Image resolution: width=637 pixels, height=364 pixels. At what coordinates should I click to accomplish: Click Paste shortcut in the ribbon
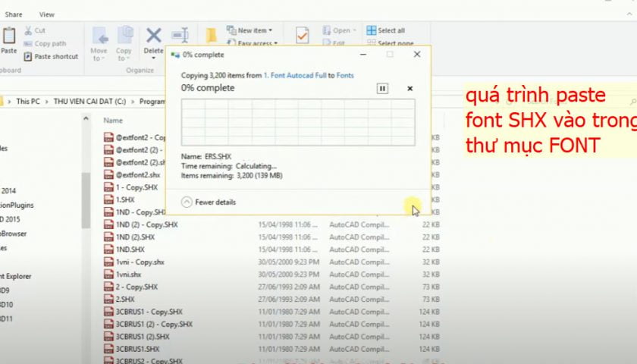tap(51, 56)
